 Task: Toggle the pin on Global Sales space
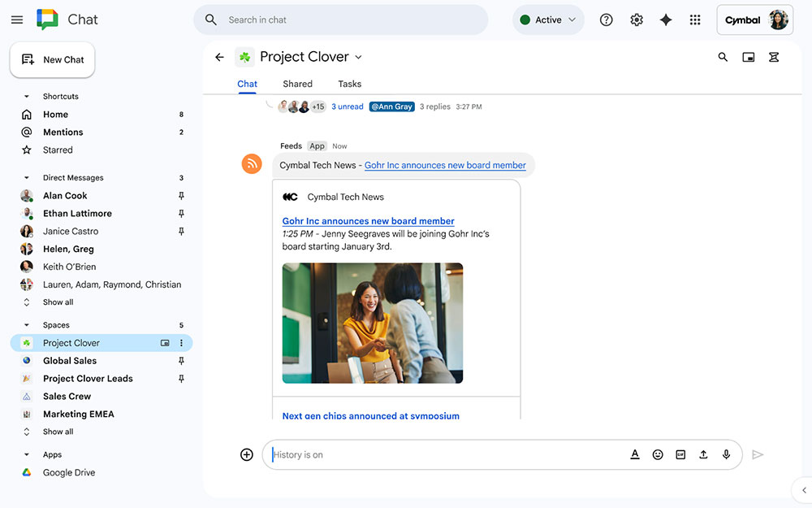180,360
